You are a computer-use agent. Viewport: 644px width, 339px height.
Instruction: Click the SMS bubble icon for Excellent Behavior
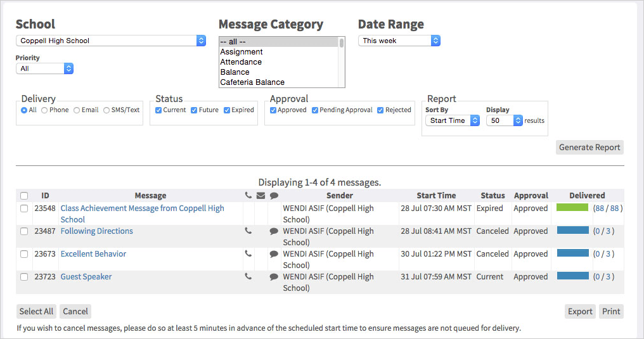pyautogui.click(x=274, y=254)
